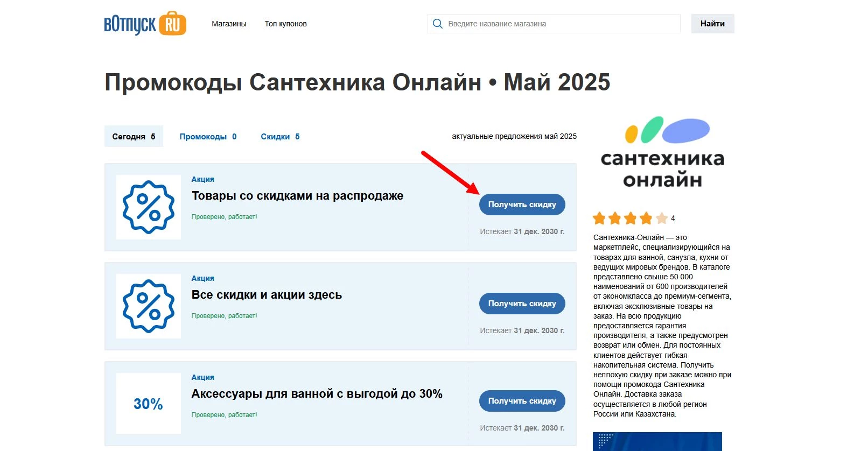
Task: Get discount for Аксессуары для ванной offer
Action: [x=522, y=401]
